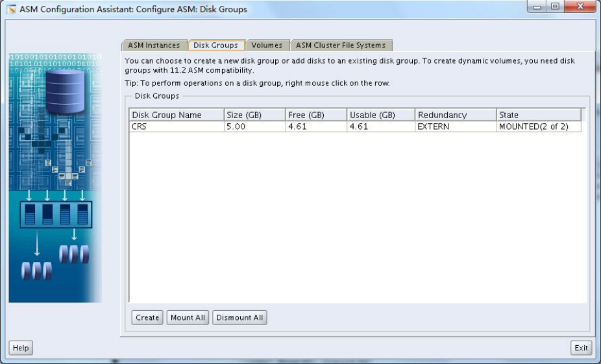The height and width of the screenshot is (364, 601).
Task: Click the 4.61 value under Usable (GB)
Action: tap(381, 127)
